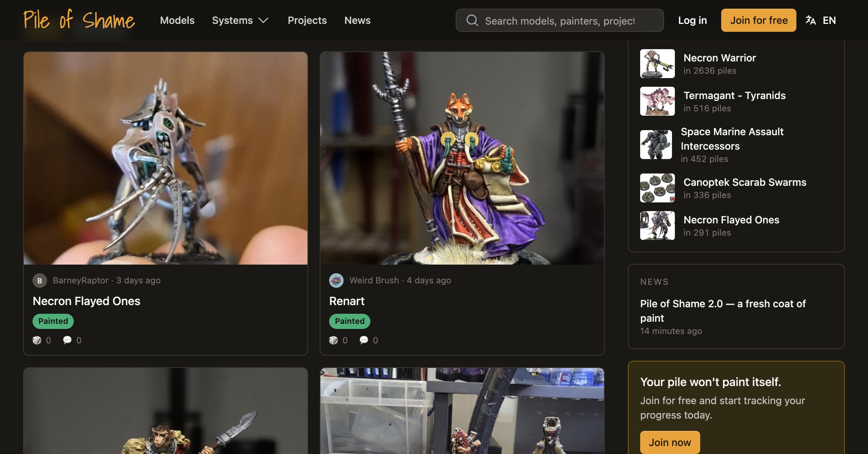868x454 pixels.
Task: Open the Necron Flayed Ones project photo
Action: [166, 158]
